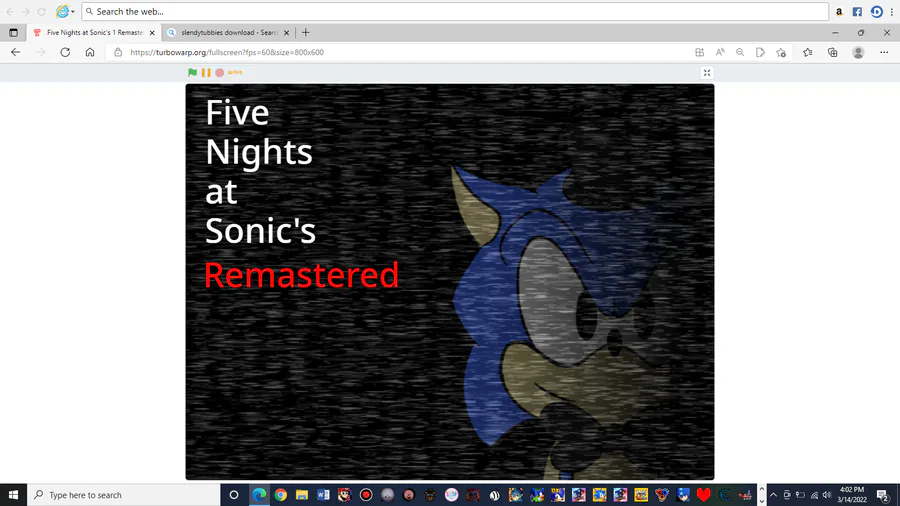Click the Type here to search box

tap(123, 495)
